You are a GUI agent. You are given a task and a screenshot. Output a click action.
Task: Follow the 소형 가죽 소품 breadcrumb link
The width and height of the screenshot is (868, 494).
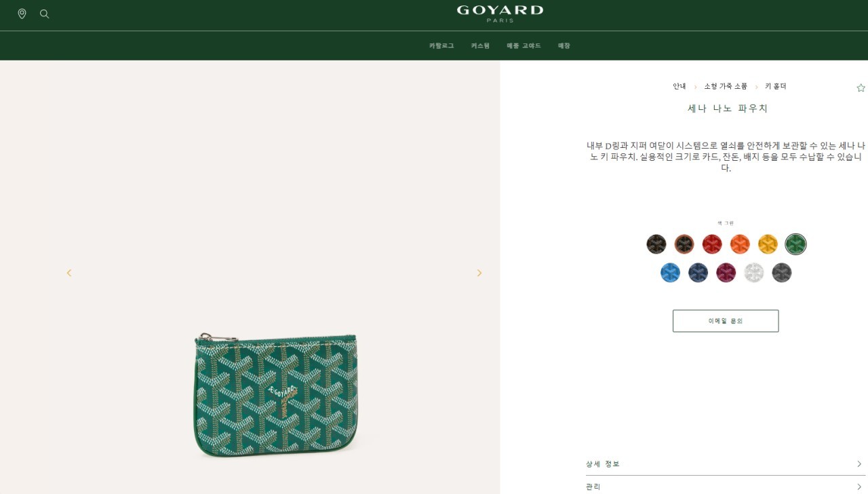pos(726,86)
